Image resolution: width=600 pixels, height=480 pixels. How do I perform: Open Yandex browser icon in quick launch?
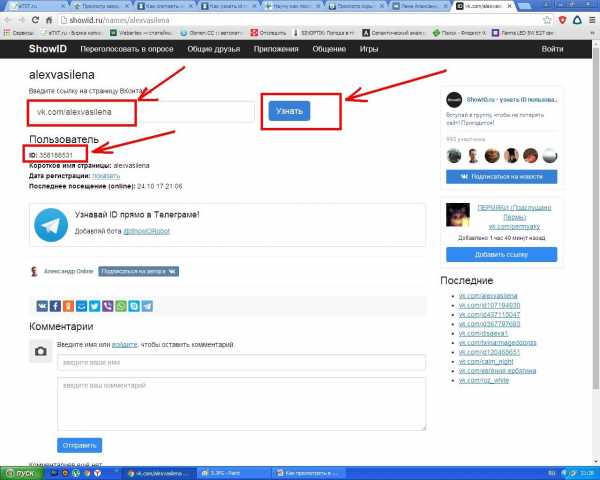coord(98,473)
